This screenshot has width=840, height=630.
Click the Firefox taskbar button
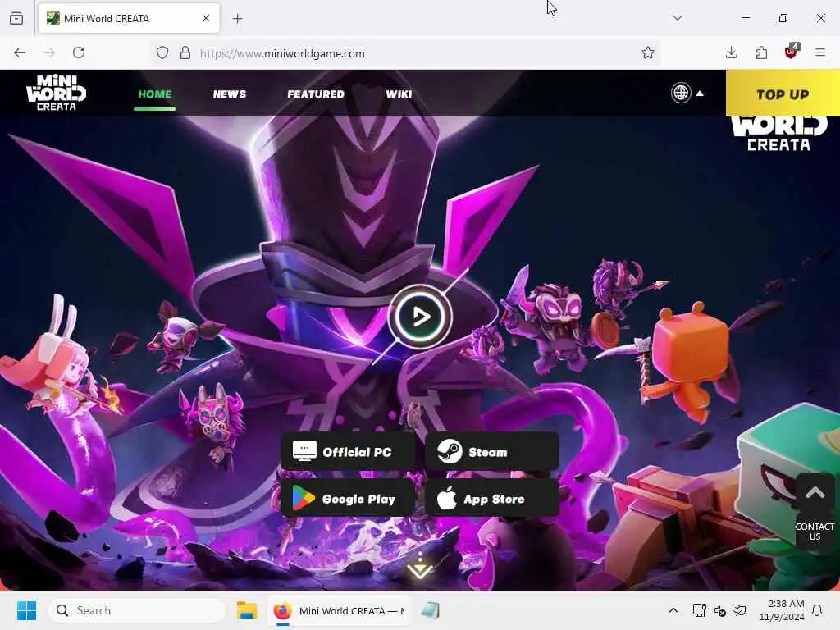(339, 610)
